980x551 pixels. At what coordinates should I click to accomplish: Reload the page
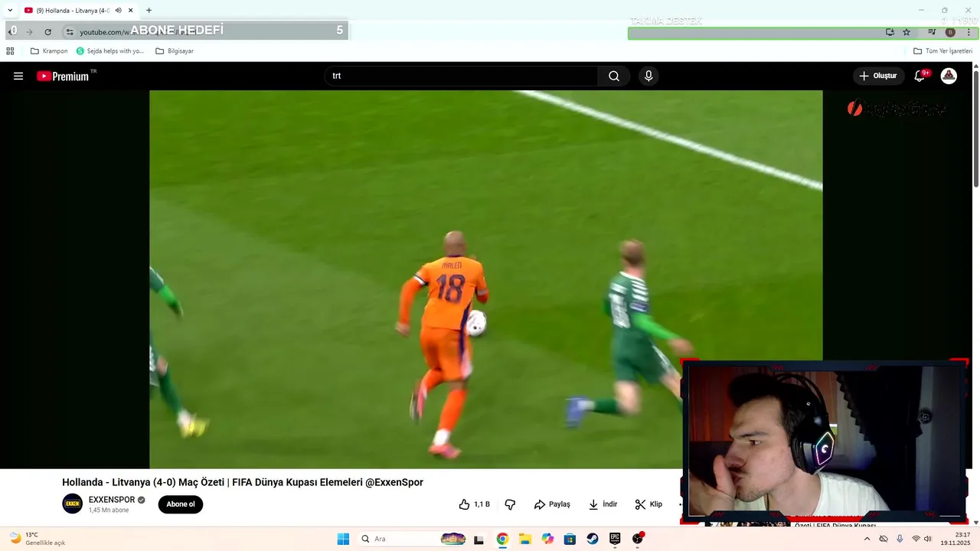tap(47, 32)
